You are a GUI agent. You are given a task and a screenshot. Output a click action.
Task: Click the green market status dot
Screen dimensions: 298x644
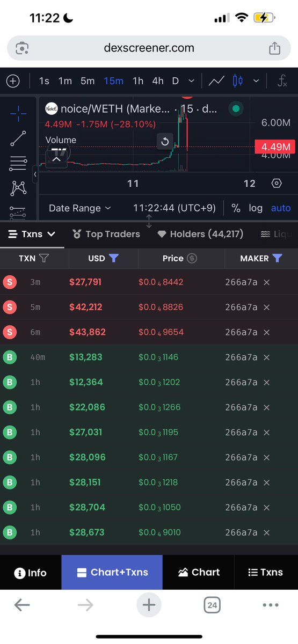tap(235, 109)
